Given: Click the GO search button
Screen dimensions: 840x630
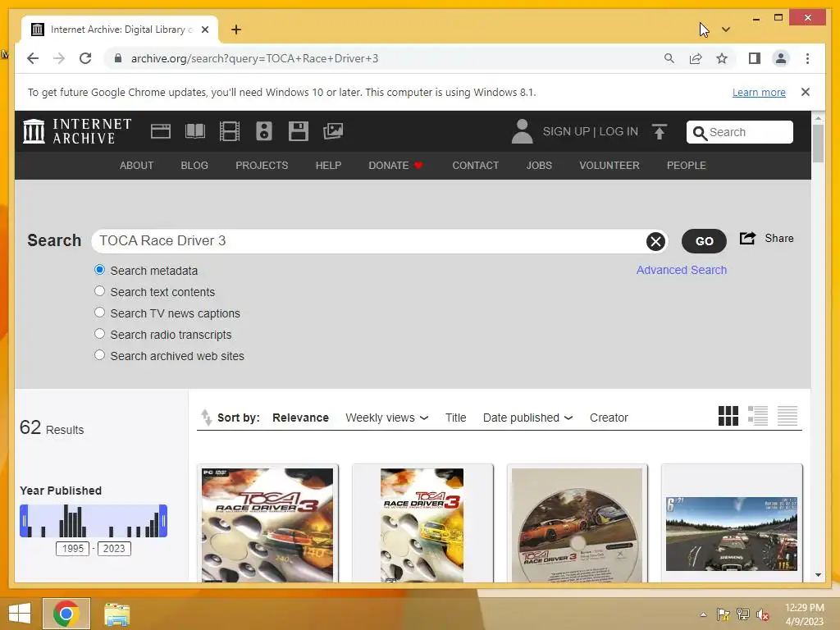Looking at the screenshot, I should click(x=704, y=241).
